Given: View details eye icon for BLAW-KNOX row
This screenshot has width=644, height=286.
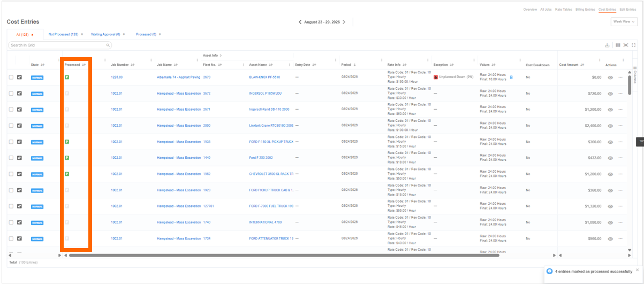Looking at the screenshot, I should click(x=610, y=78).
